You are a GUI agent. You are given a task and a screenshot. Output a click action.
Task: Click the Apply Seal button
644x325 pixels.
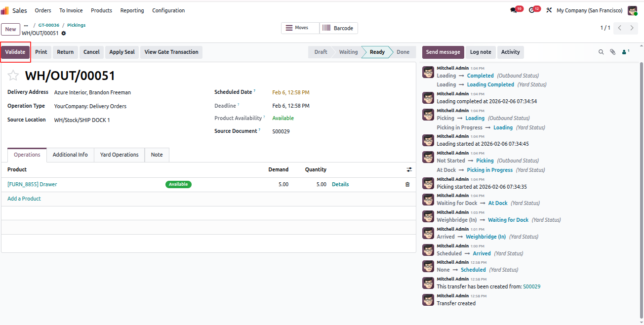(122, 52)
